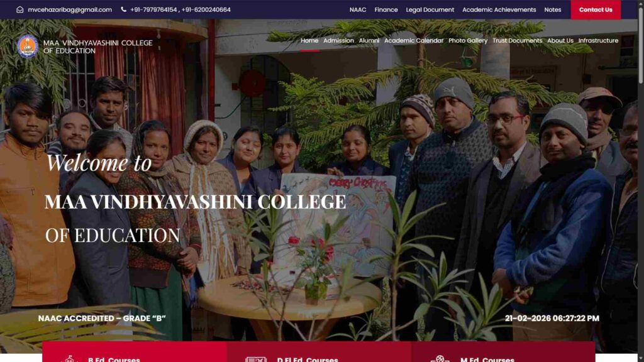The height and width of the screenshot is (362, 644).
Task: Click the B.Ed. Courses icon
Action: pyautogui.click(x=69, y=359)
